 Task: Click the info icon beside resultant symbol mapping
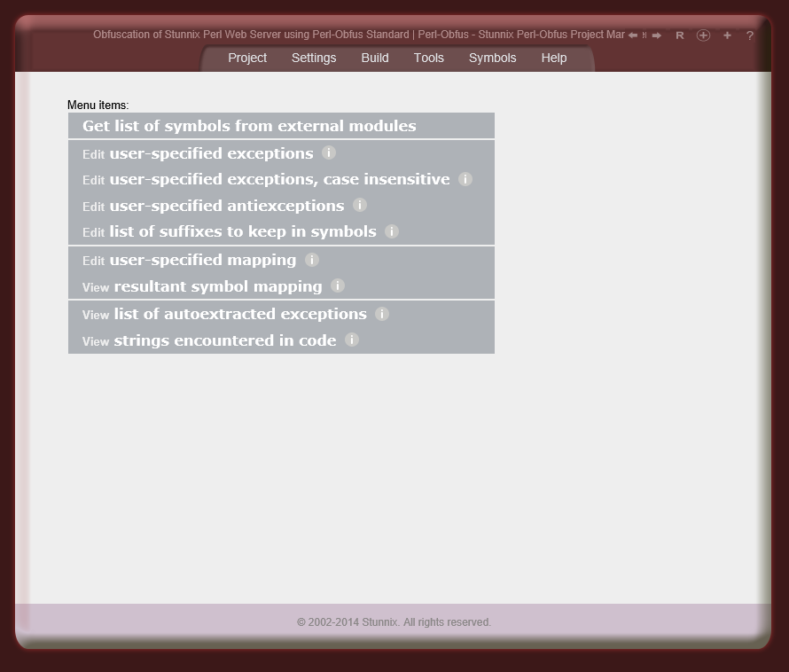[x=337, y=285]
